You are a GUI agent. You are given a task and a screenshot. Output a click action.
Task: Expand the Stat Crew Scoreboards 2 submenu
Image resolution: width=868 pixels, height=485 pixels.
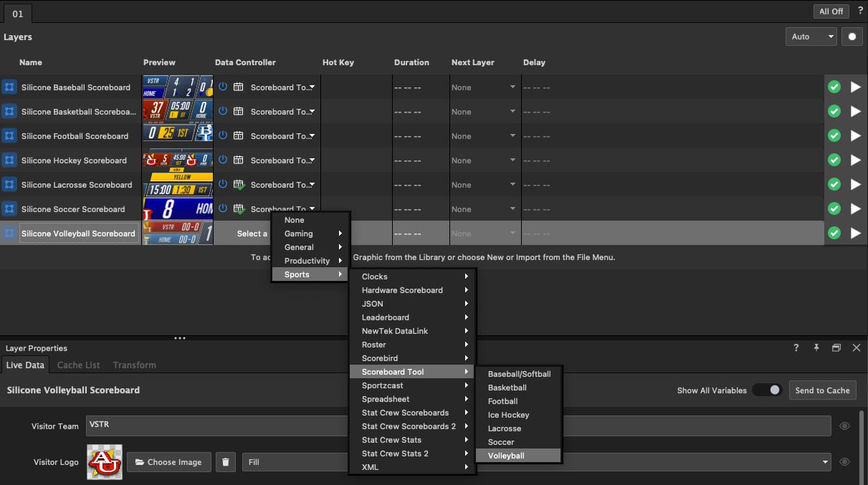(412, 426)
